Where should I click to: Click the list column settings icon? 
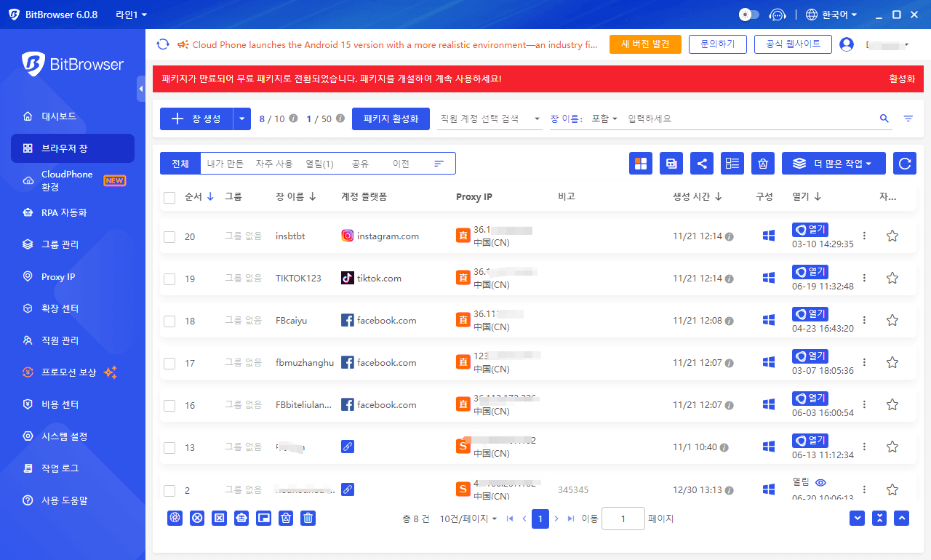pyautogui.click(x=732, y=164)
